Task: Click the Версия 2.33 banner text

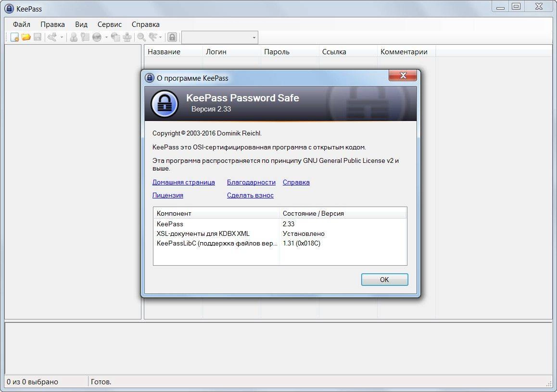Action: (211, 109)
